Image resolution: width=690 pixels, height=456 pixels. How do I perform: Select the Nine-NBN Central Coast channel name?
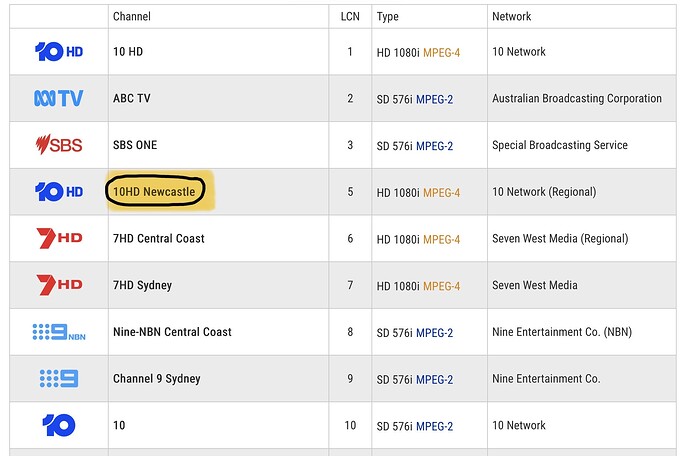tap(172, 332)
